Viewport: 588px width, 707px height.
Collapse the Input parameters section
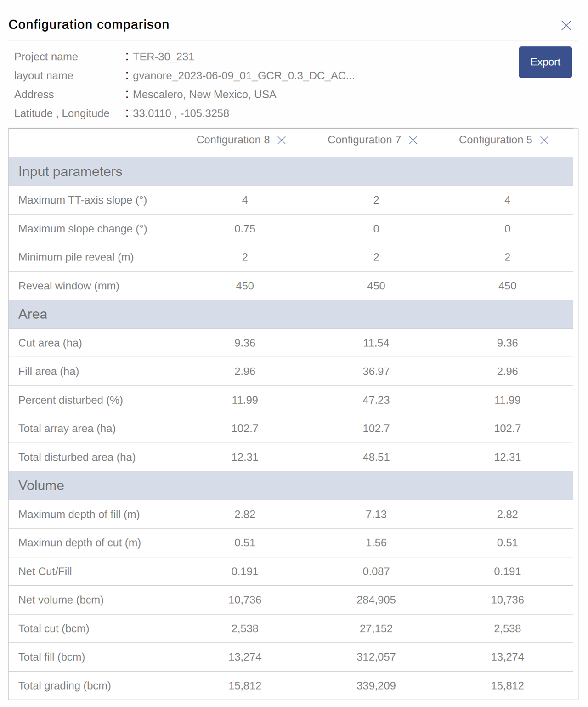[70, 171]
